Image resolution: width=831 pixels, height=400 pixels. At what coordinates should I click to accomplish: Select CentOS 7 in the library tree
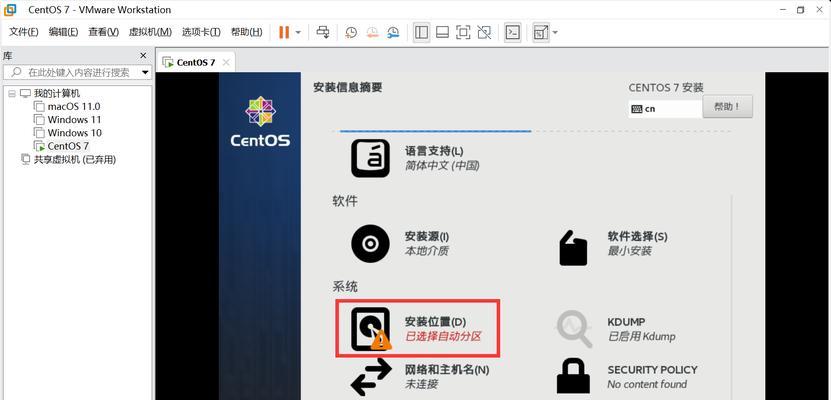[x=68, y=146]
